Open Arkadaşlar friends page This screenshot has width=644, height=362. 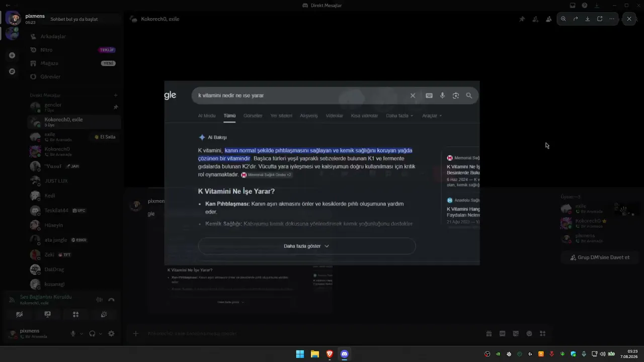pos(74,36)
